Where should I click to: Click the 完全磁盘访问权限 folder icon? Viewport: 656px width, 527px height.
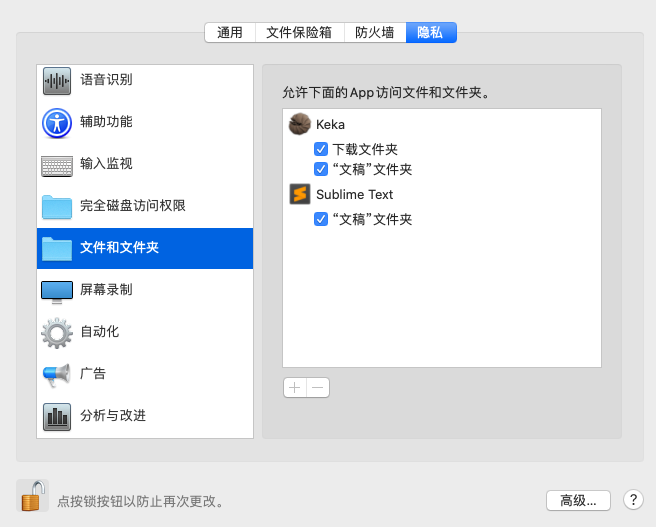coord(57,207)
